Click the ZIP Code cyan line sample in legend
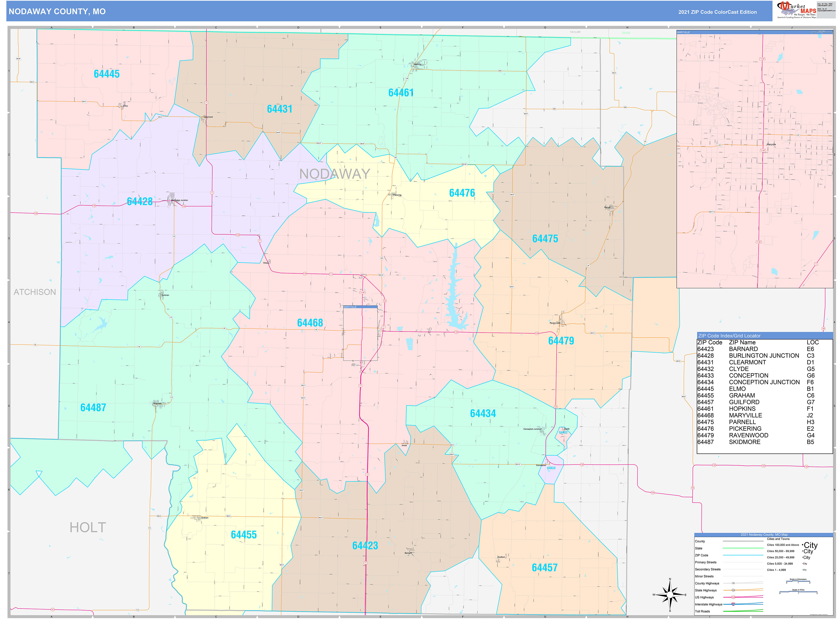The width and height of the screenshot is (840, 619). (x=743, y=555)
